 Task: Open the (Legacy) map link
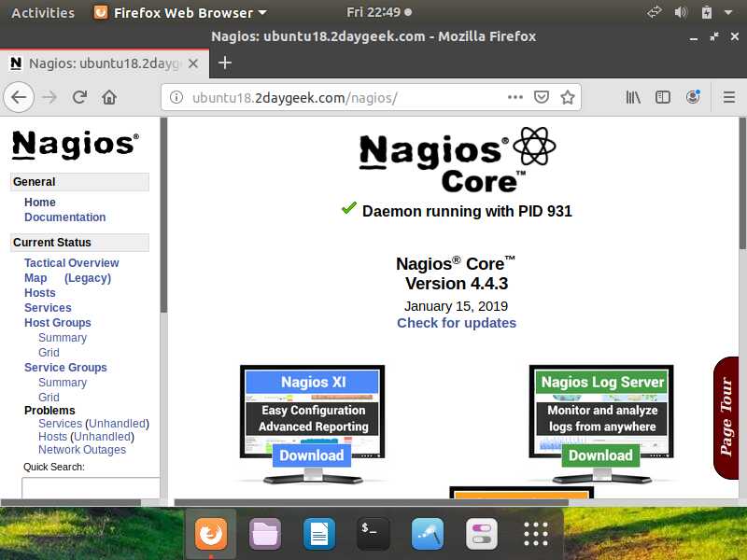pyautogui.click(x=88, y=278)
